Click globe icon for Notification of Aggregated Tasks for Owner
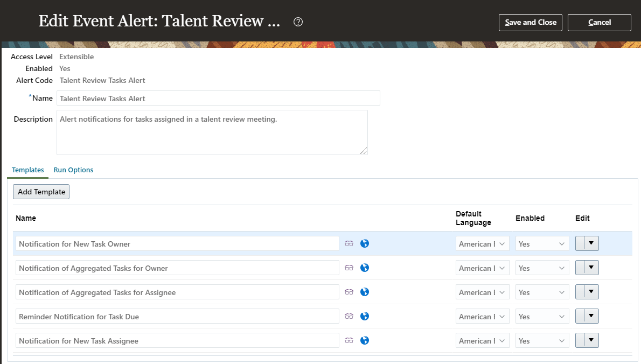Viewport: 641px width, 364px height. click(x=365, y=268)
